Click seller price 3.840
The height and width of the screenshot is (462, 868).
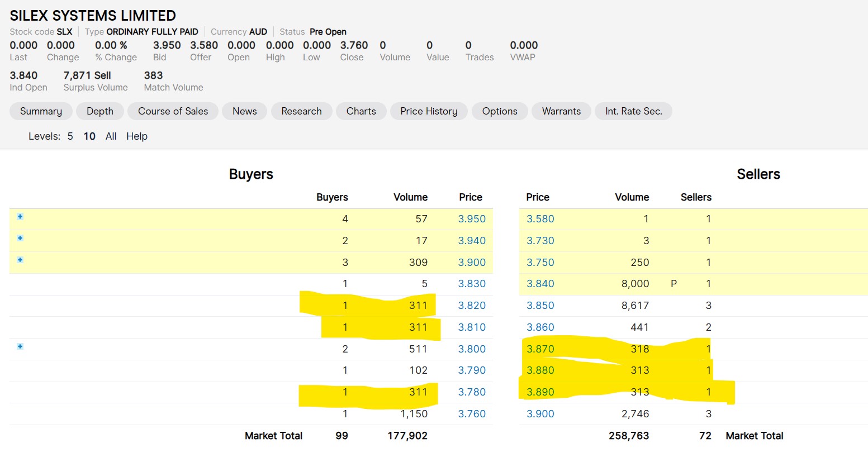[x=540, y=284]
